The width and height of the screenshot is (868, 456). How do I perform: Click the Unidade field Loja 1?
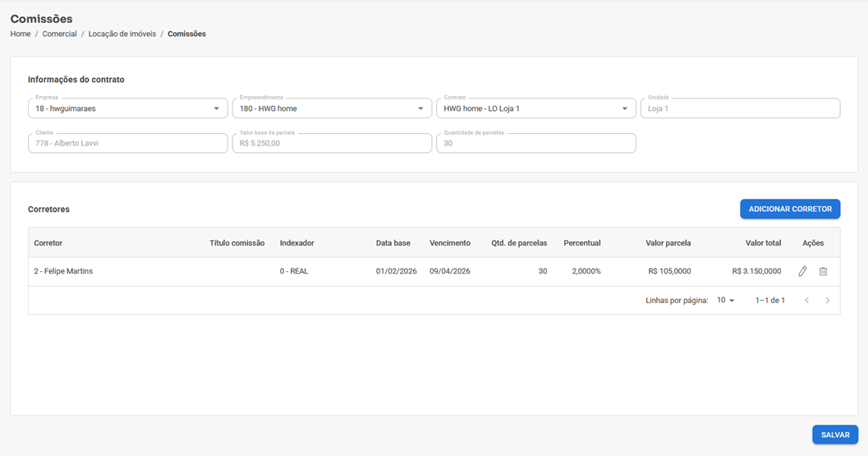coord(740,108)
